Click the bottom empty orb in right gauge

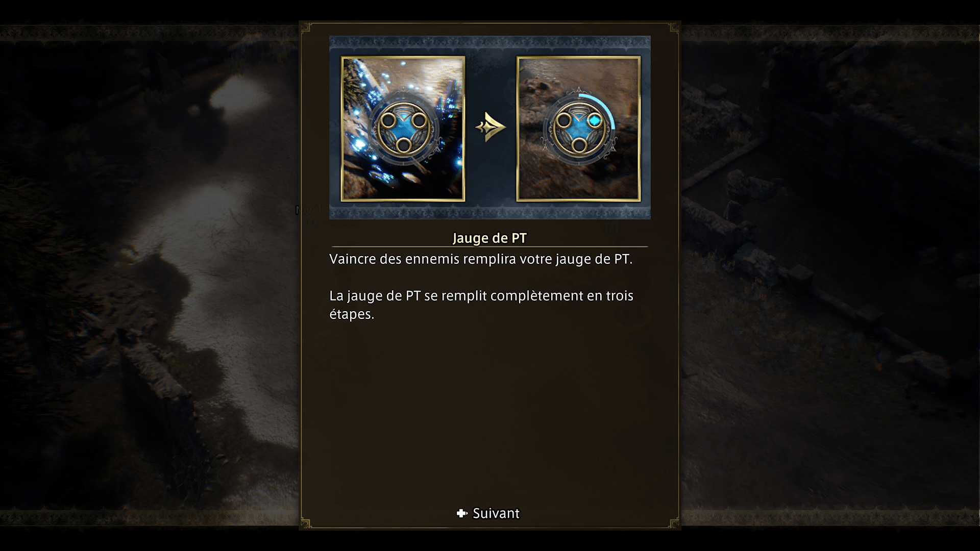click(579, 145)
